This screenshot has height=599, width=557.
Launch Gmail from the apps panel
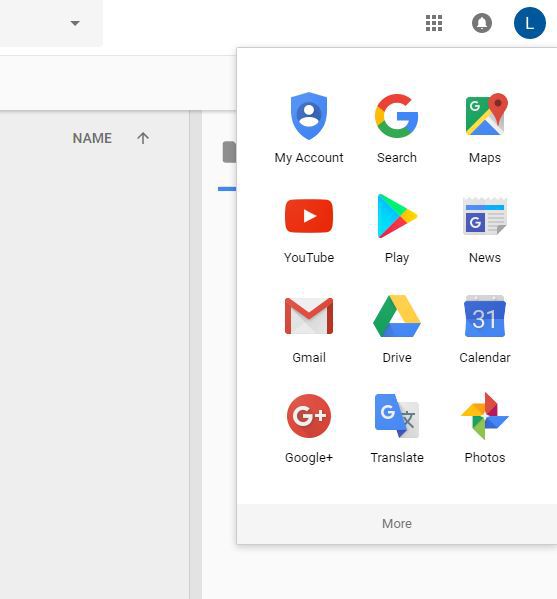pos(309,329)
